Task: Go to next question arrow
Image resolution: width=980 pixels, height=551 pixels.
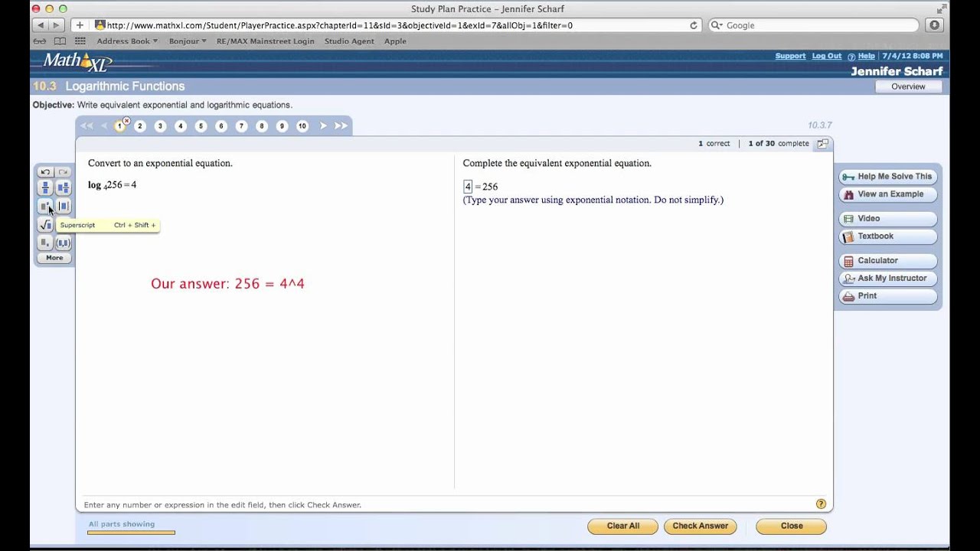Action: [x=323, y=126]
